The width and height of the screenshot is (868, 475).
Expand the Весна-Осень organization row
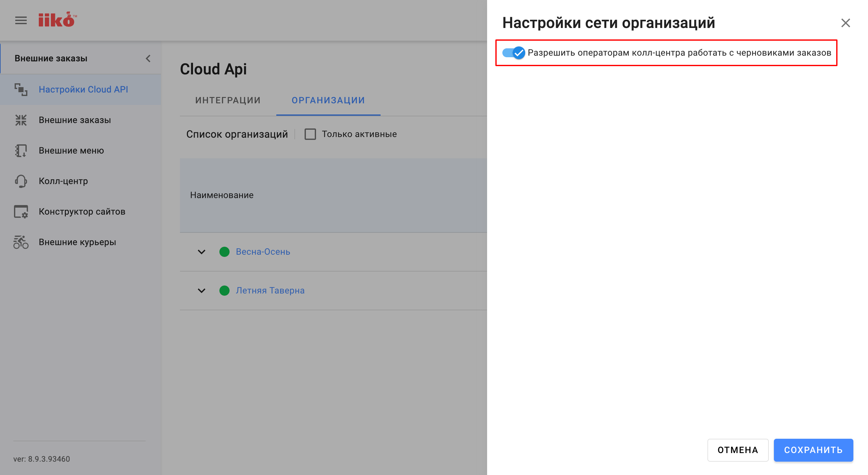click(x=202, y=252)
